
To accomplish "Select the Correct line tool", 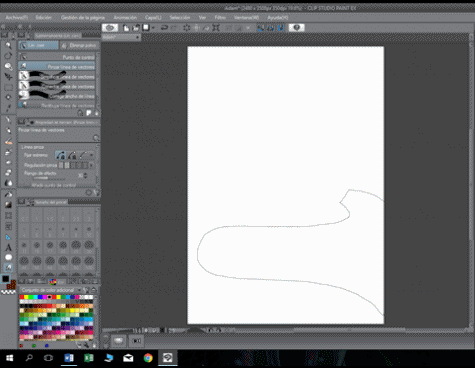I will [x=8, y=267].
